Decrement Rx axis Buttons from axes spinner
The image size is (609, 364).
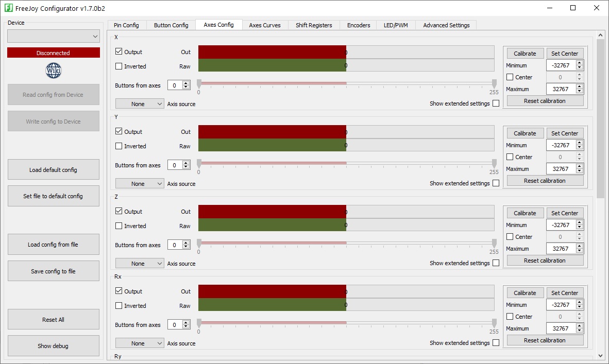coord(186,327)
